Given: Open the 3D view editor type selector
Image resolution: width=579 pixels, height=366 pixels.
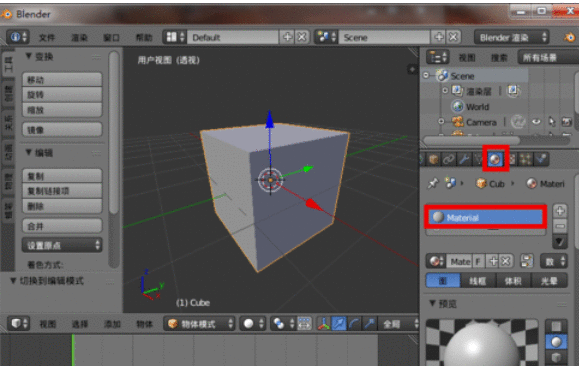Looking at the screenshot, I should pyautogui.click(x=18, y=324).
